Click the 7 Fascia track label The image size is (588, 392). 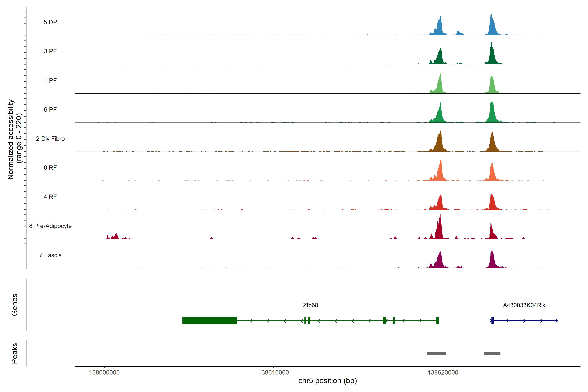pyautogui.click(x=50, y=255)
